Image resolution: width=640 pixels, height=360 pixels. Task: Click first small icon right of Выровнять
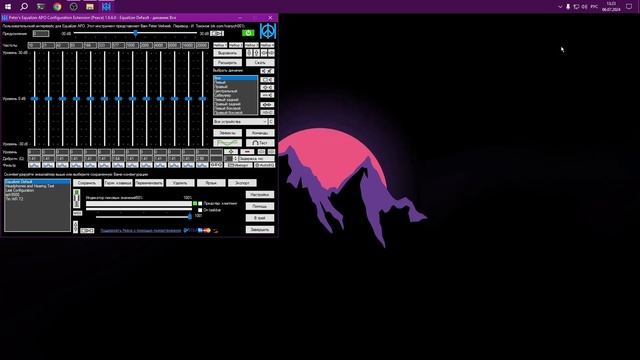point(249,53)
